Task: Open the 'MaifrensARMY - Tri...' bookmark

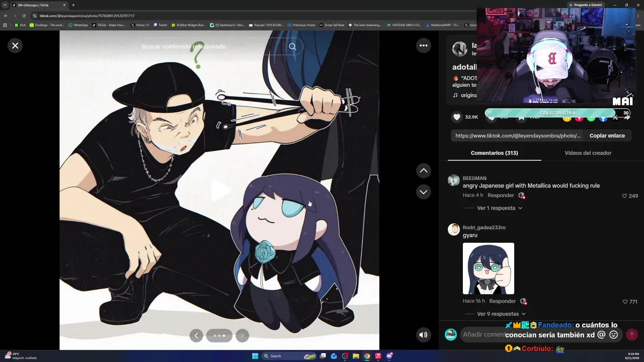Action: 442,25
